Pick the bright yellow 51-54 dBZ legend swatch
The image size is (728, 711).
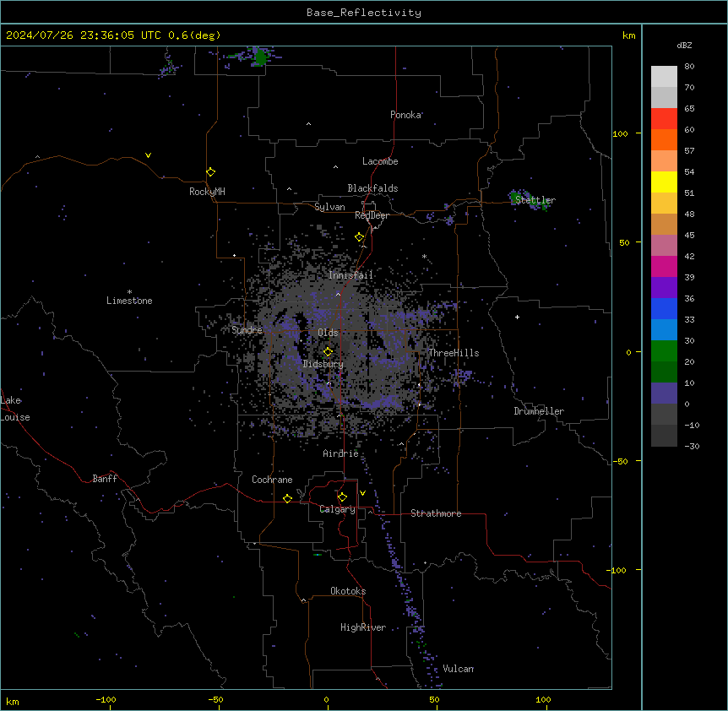pyautogui.click(x=664, y=182)
